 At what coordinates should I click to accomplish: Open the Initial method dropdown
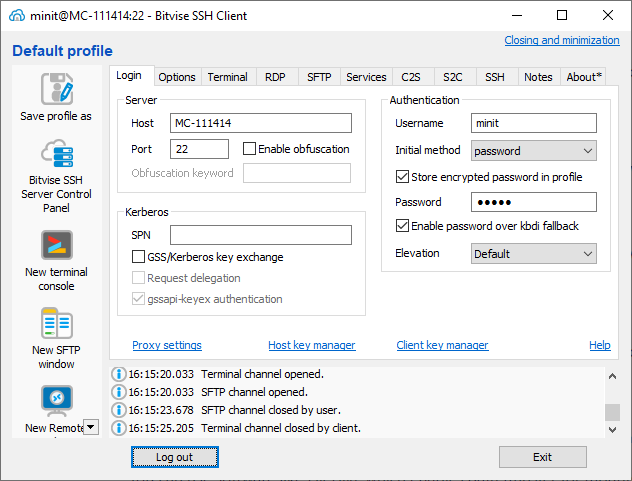(x=534, y=151)
